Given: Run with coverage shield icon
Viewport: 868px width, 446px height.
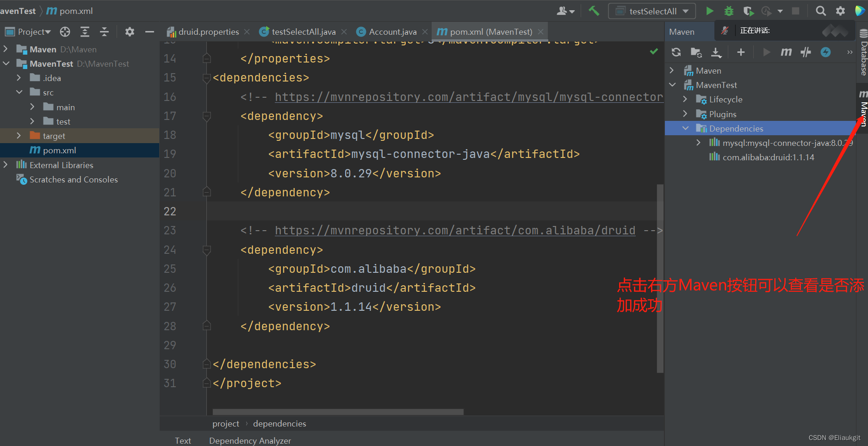Looking at the screenshot, I should click(x=748, y=11).
